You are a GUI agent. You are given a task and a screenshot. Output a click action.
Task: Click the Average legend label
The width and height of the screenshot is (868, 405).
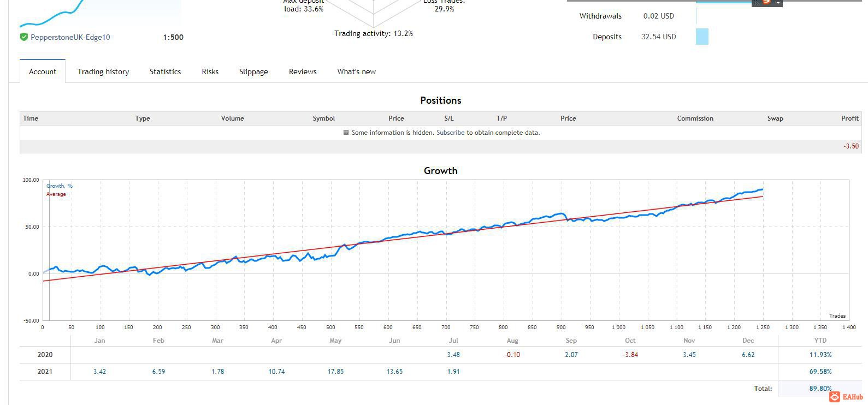click(56, 194)
